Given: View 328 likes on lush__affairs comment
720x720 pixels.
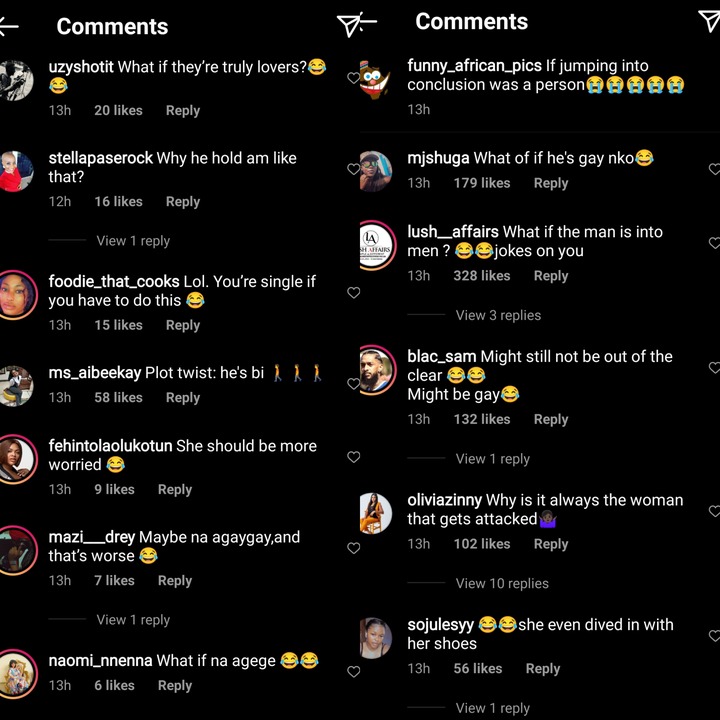Looking at the screenshot, I should click(x=482, y=276).
